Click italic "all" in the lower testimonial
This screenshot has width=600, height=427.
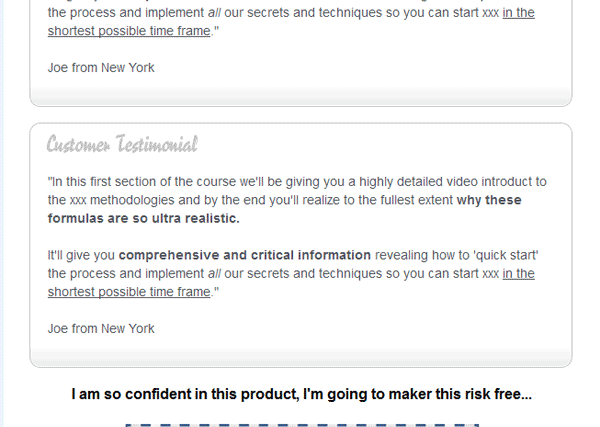(214, 274)
